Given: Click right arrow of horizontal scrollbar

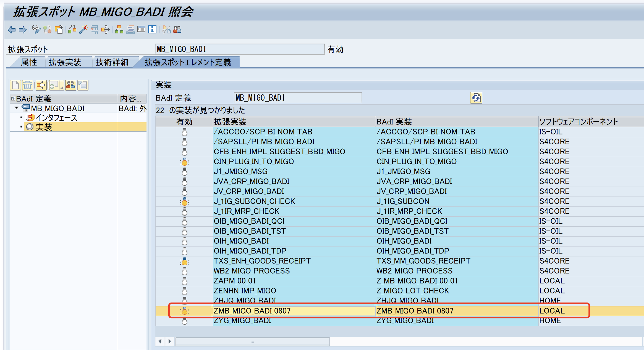Looking at the screenshot, I should pyautogui.click(x=170, y=341).
